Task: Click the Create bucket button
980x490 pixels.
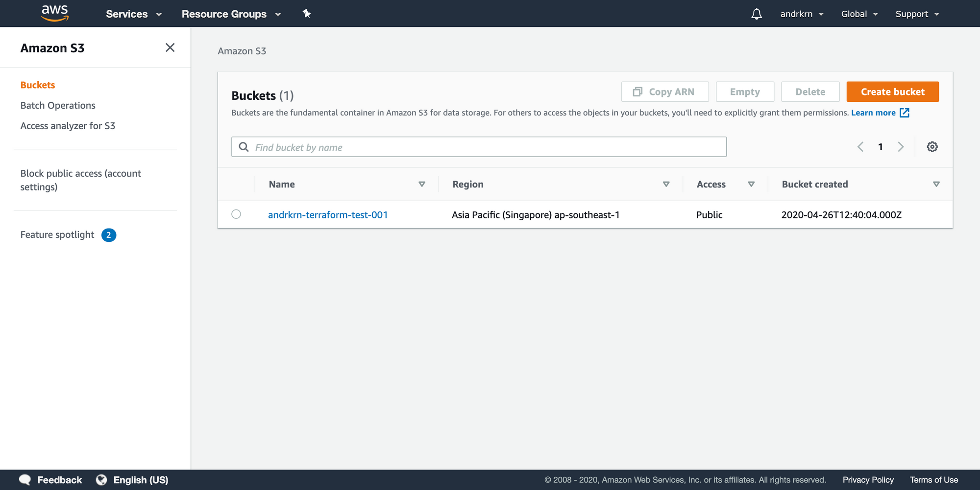Action: (892, 92)
